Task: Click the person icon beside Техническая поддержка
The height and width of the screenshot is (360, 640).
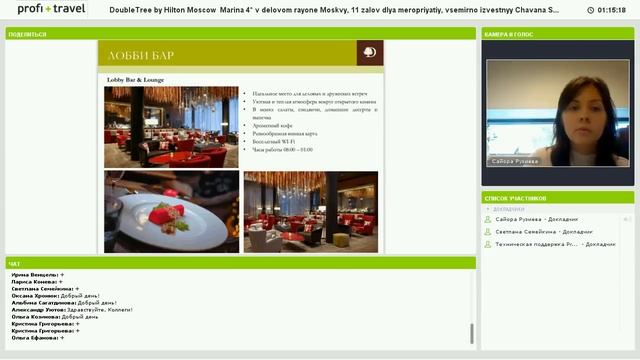Action: coord(487,244)
